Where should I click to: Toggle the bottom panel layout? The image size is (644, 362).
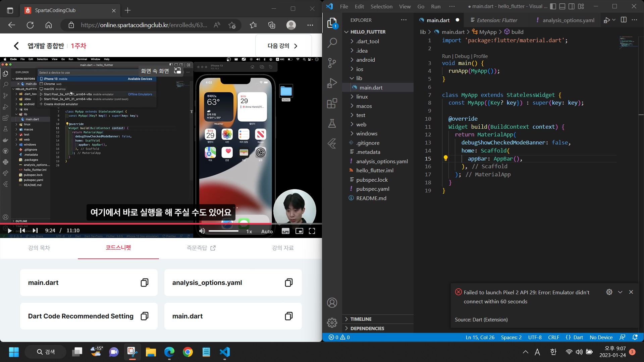coord(562,6)
